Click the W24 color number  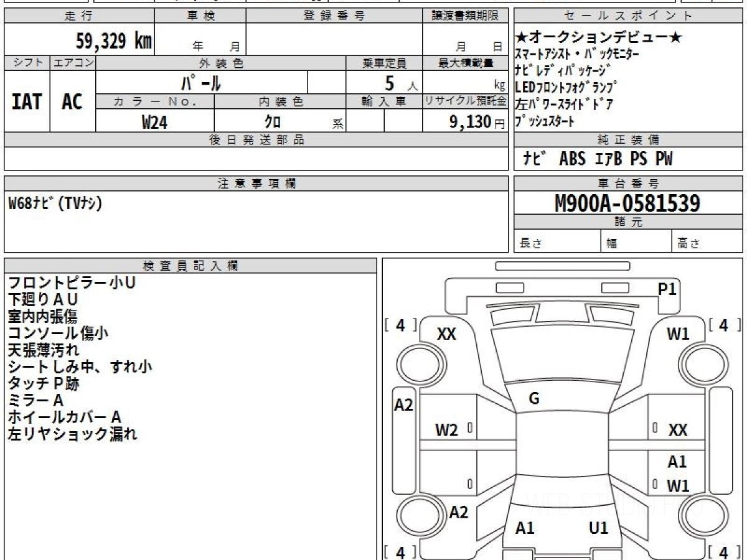(x=154, y=123)
